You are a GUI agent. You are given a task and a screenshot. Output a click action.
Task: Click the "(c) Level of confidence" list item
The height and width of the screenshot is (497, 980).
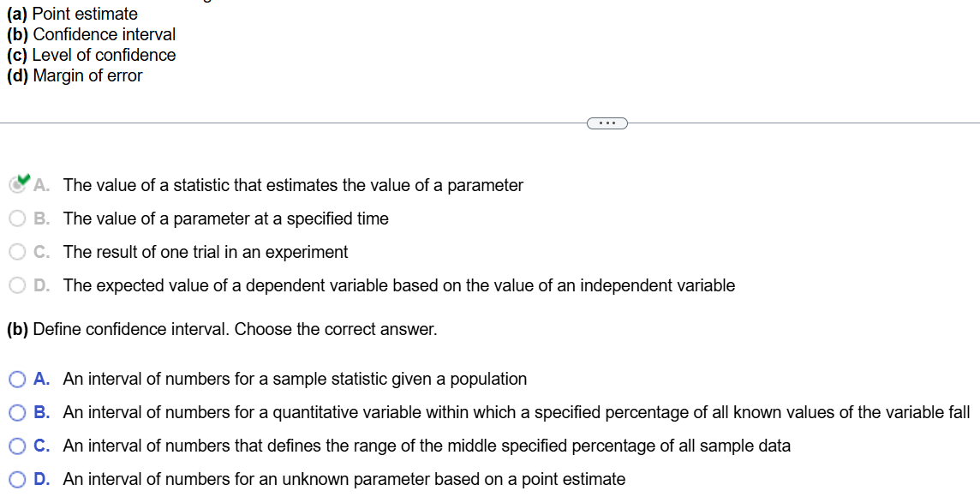(x=91, y=55)
